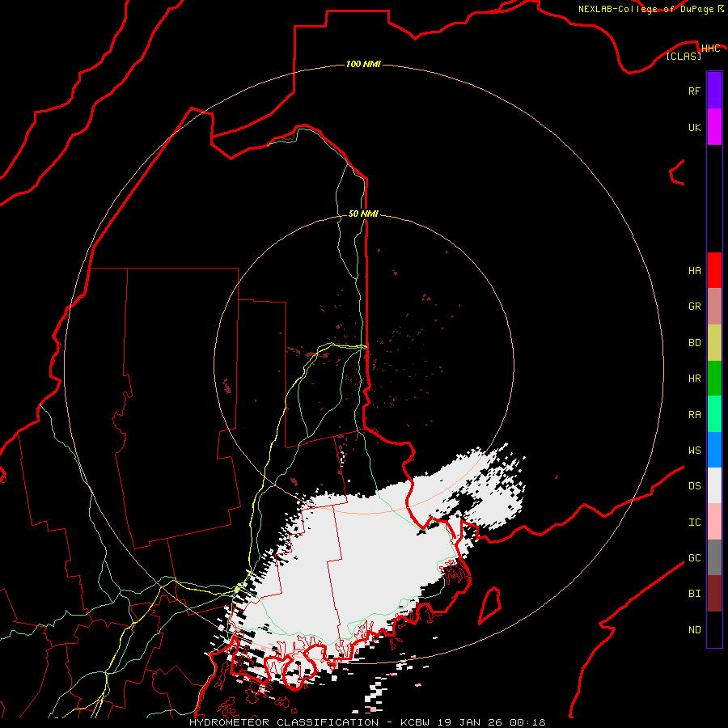Click the 50 NMI range ring label

tap(363, 214)
